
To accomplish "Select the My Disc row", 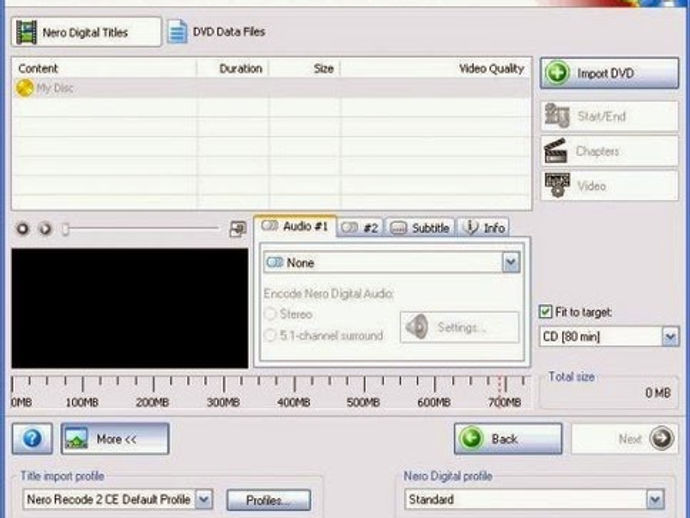I will tap(271, 88).
